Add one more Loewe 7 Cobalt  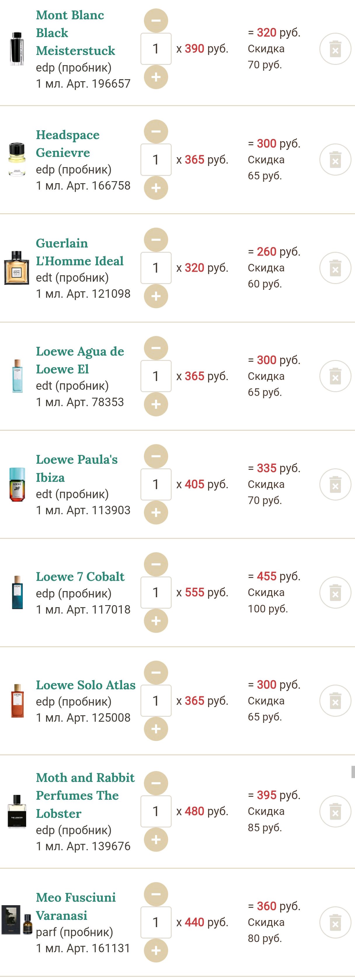coord(156,621)
